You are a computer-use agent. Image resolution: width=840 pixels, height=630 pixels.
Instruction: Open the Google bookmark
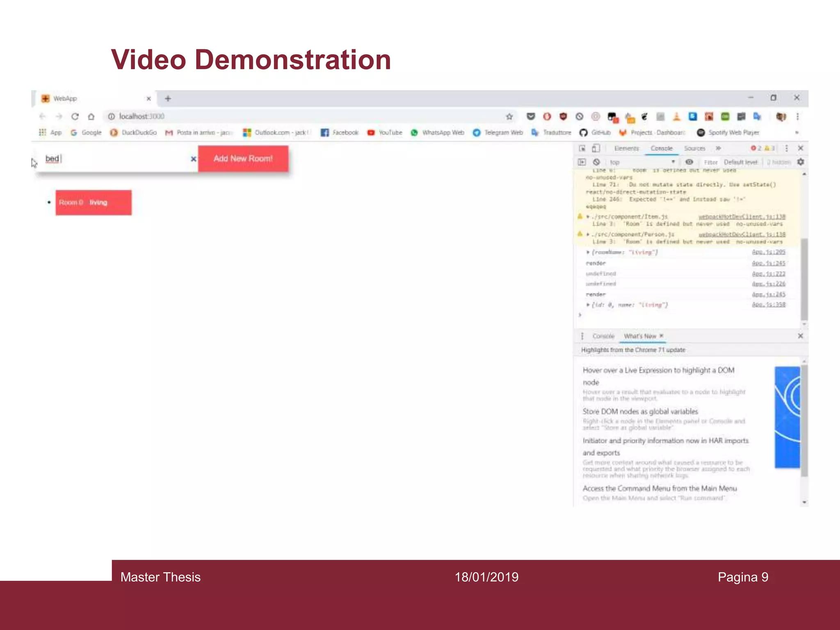coord(86,132)
